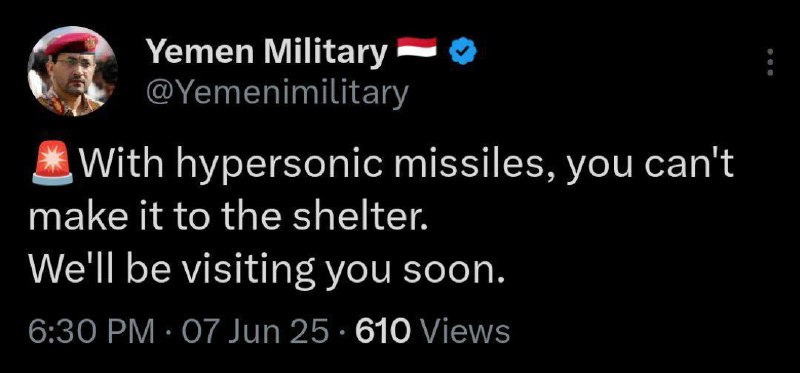
Task: Open the Yemen Military display name
Action: click(266, 52)
